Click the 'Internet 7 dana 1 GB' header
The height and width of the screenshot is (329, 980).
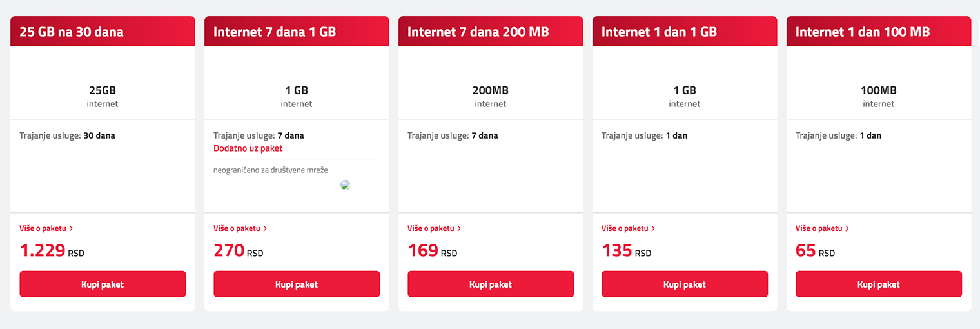click(x=275, y=32)
